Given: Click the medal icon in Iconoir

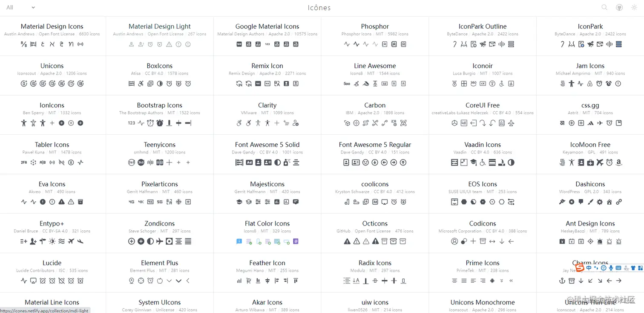Looking at the screenshot, I should [454, 84].
